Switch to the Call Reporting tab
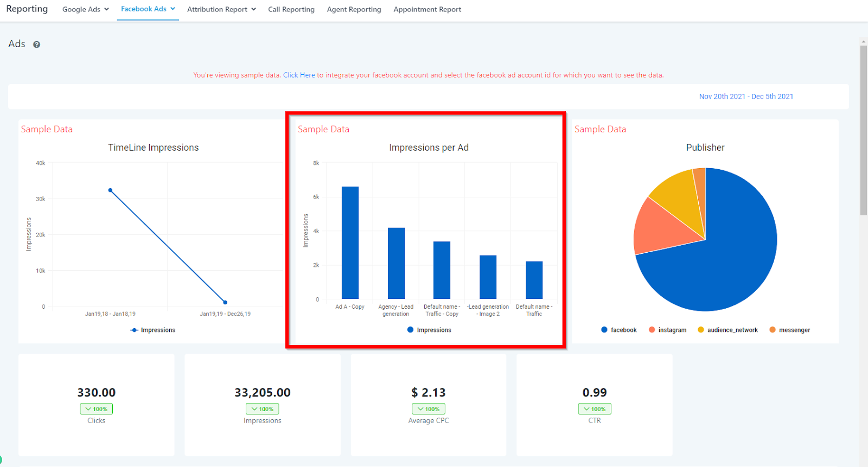The height and width of the screenshot is (467, 868). coord(291,9)
